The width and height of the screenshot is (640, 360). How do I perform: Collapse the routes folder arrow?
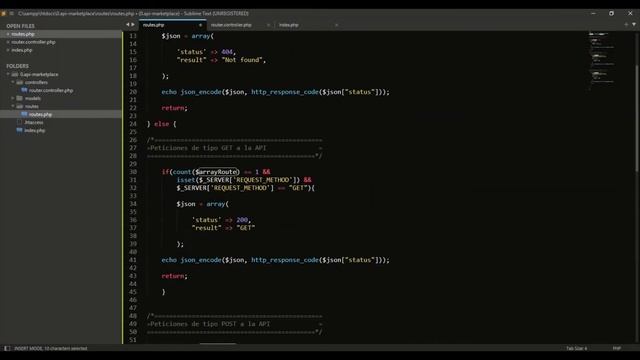tap(13, 106)
